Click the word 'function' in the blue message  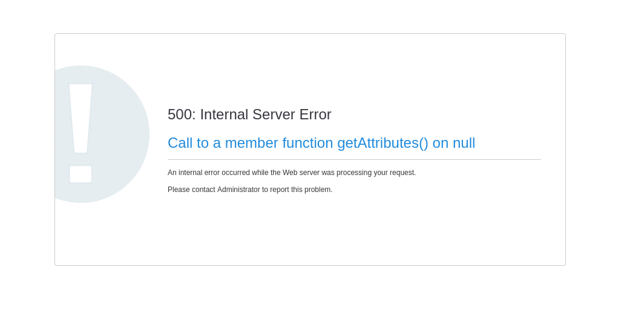coord(307,143)
